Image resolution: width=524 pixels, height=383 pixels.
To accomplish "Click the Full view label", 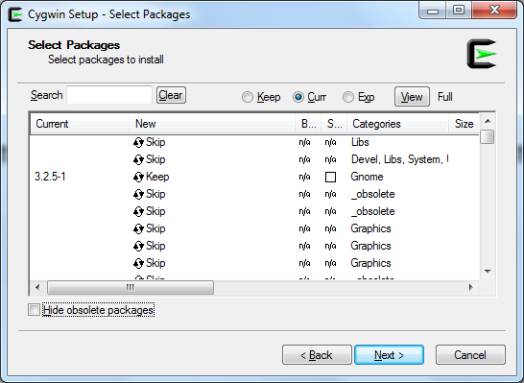I will point(445,97).
